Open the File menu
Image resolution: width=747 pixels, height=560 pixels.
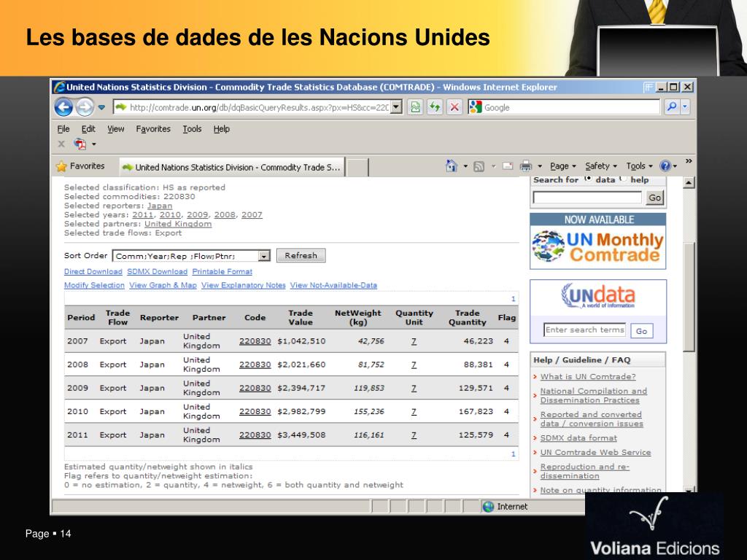click(63, 129)
